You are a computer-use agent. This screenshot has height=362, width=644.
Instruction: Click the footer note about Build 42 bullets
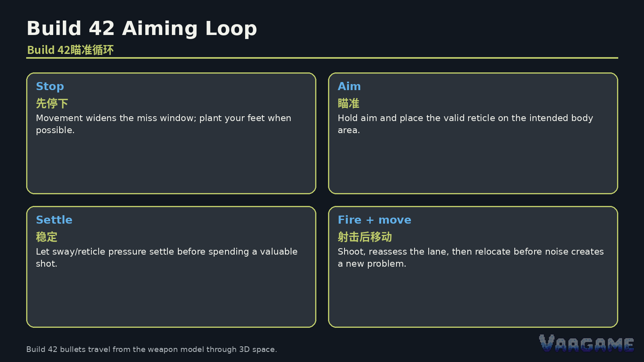tap(151, 349)
